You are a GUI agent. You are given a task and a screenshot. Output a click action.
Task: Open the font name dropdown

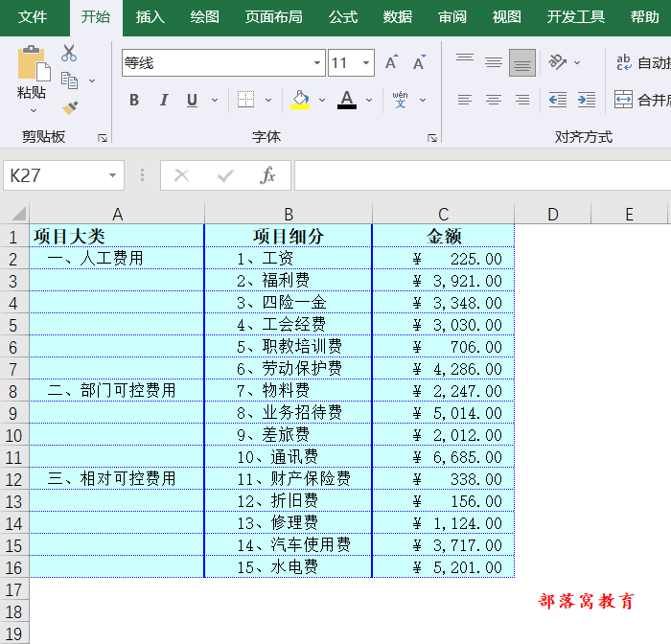[x=317, y=63]
